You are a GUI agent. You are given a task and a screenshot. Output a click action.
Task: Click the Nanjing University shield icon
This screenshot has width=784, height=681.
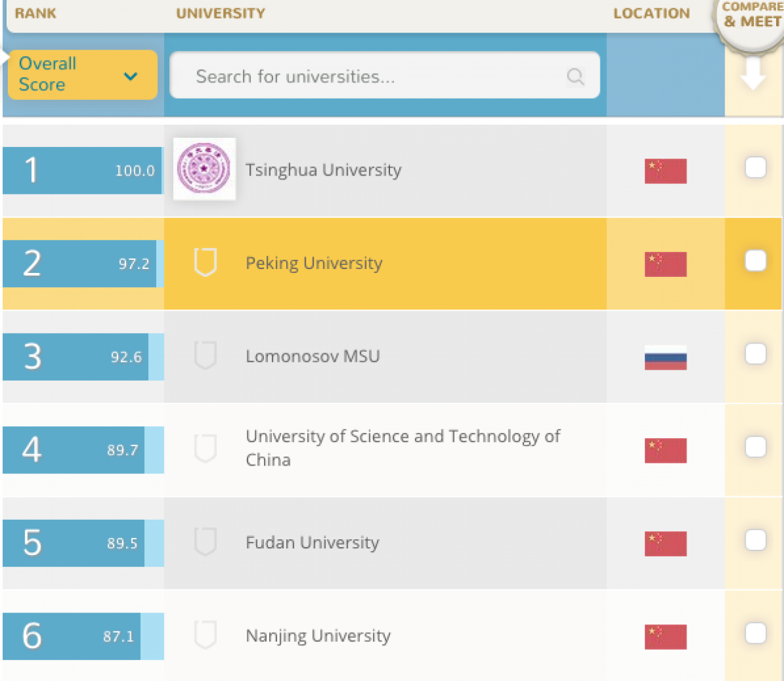click(205, 635)
